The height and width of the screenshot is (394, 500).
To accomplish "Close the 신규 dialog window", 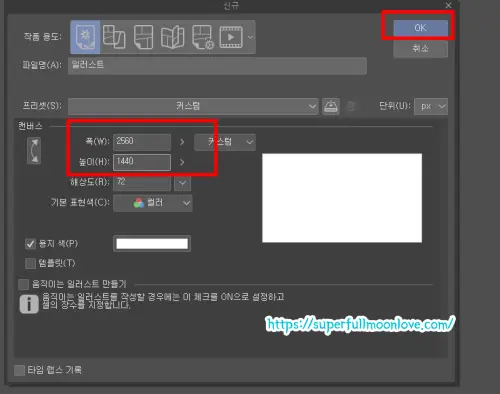I will (x=448, y=5).
